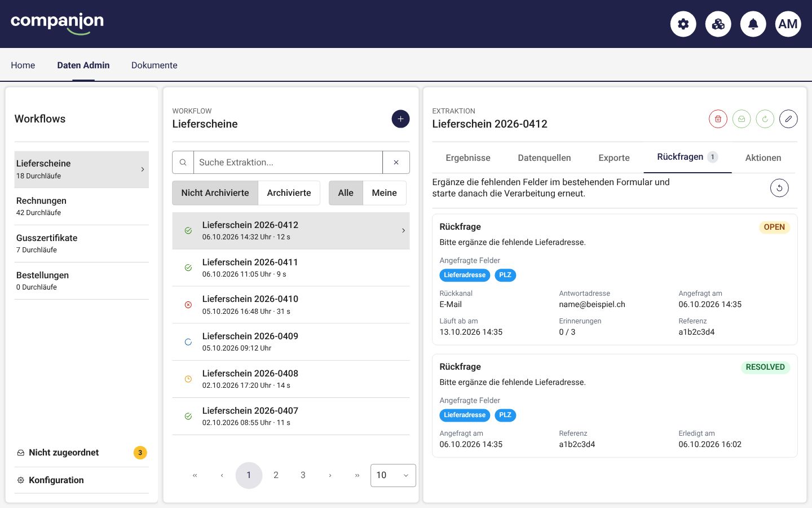The height and width of the screenshot is (508, 812).
Task: Switch filter to Archivierte
Action: tap(289, 193)
